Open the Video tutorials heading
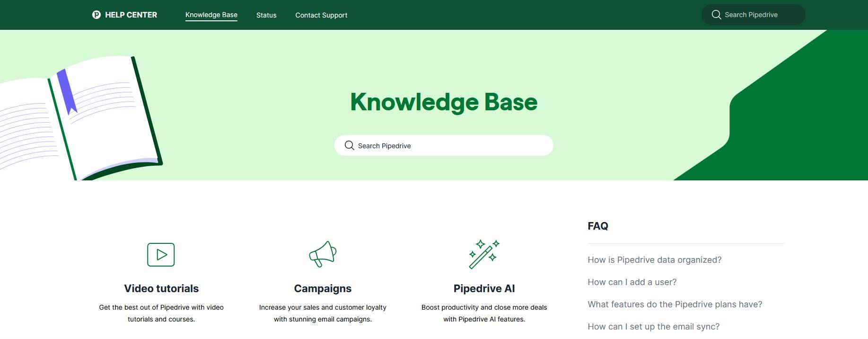 point(161,288)
